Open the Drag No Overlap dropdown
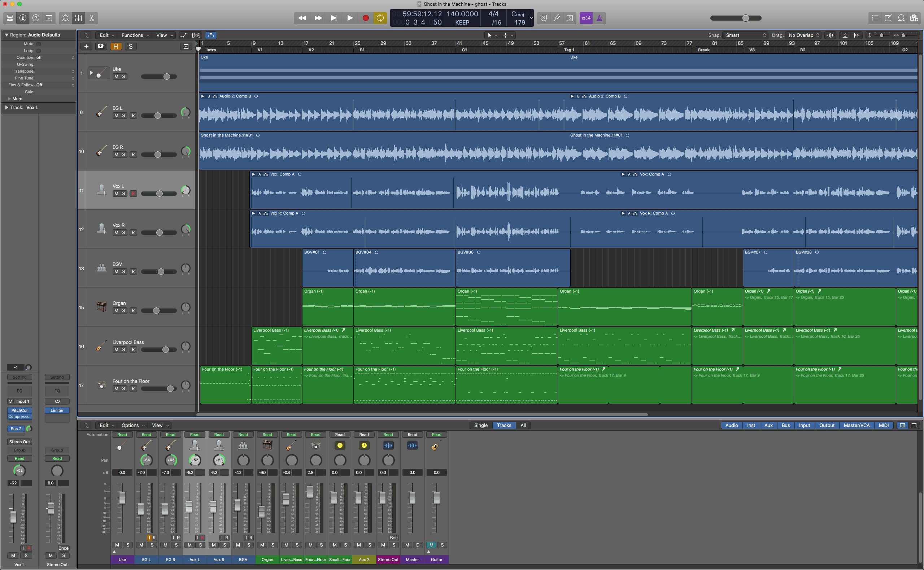This screenshot has width=924, height=570. click(804, 35)
